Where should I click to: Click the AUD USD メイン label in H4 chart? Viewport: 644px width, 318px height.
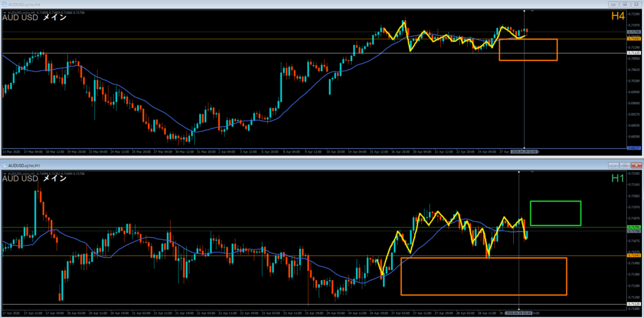(x=35, y=18)
